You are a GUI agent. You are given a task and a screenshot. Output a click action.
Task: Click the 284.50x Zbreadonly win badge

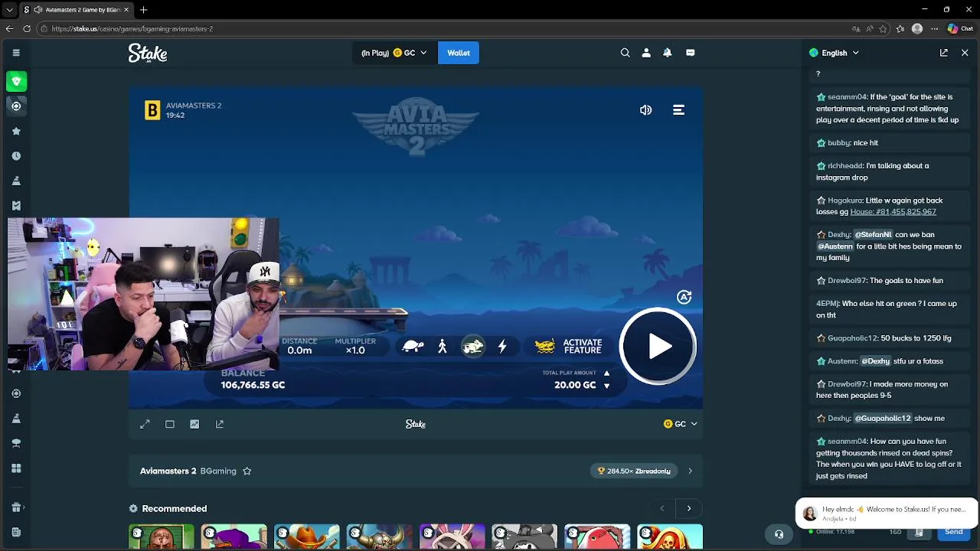[x=634, y=471]
